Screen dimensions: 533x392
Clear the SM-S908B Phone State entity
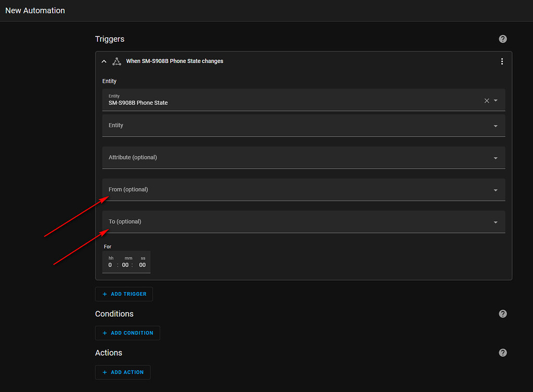coord(487,100)
